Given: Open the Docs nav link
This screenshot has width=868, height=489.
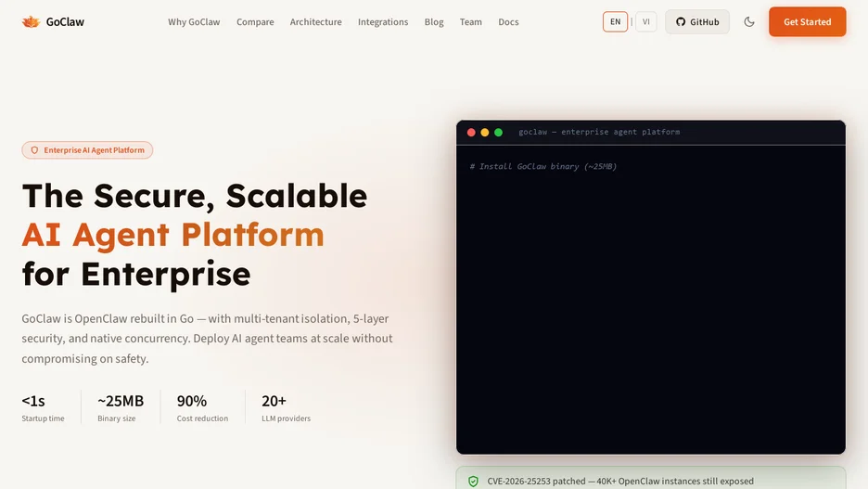Looking at the screenshot, I should (508, 22).
